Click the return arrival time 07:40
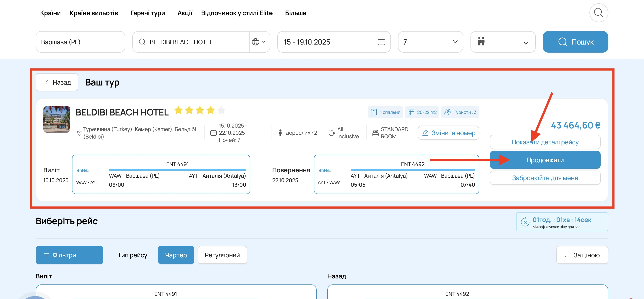The width and height of the screenshot is (644, 299). tap(468, 185)
